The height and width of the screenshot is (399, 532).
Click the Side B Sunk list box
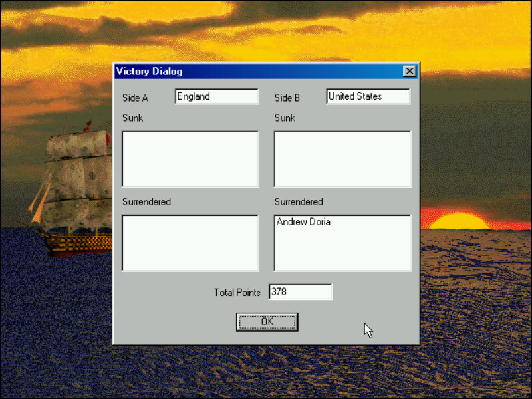[x=342, y=159]
